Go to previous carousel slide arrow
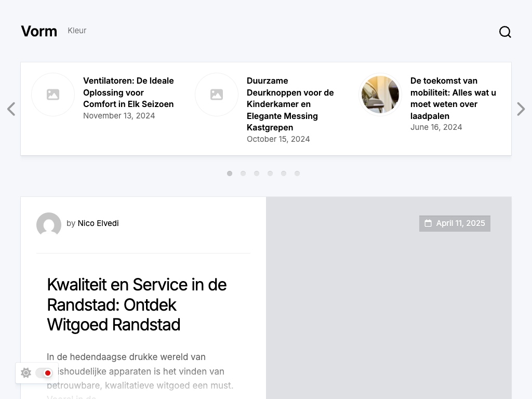The image size is (532, 399). pos(11,109)
